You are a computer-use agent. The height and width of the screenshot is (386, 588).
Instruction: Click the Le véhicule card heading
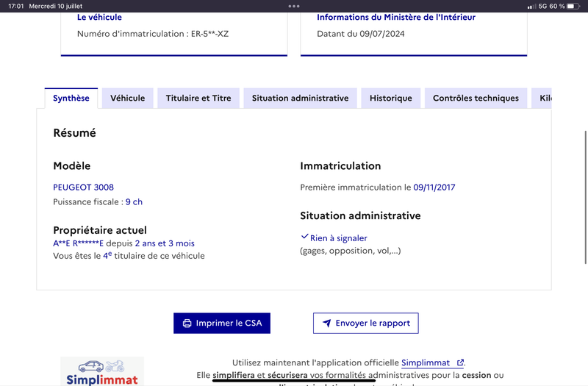click(x=99, y=17)
